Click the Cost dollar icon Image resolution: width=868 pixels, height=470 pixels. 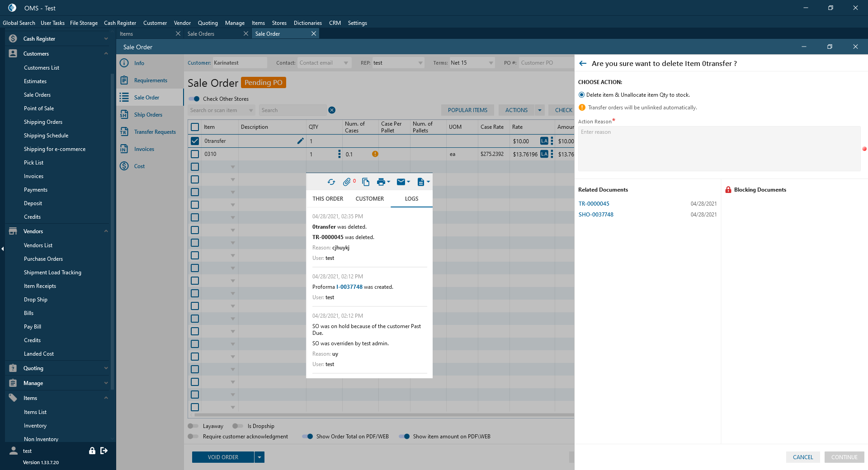(x=124, y=166)
